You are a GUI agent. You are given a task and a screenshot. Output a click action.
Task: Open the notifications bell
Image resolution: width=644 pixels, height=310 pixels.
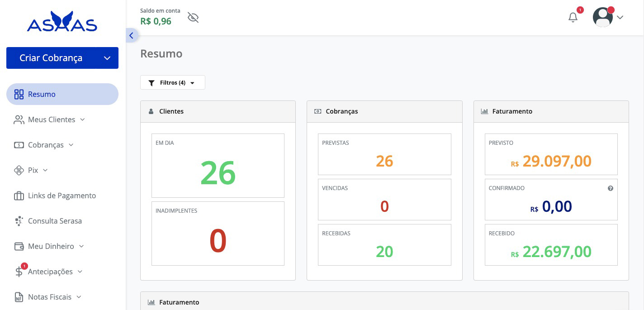[x=573, y=17]
